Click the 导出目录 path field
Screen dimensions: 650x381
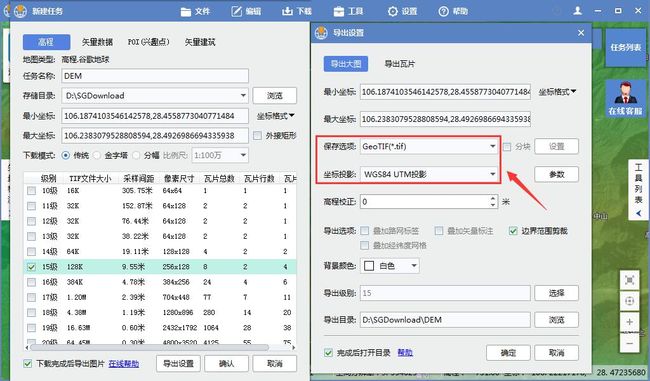coord(445,320)
